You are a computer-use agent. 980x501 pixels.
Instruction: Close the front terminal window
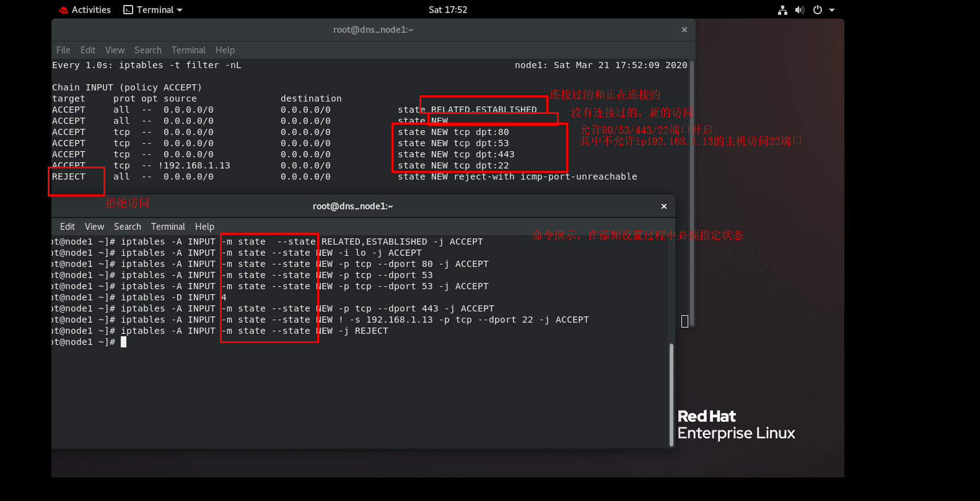pos(664,206)
